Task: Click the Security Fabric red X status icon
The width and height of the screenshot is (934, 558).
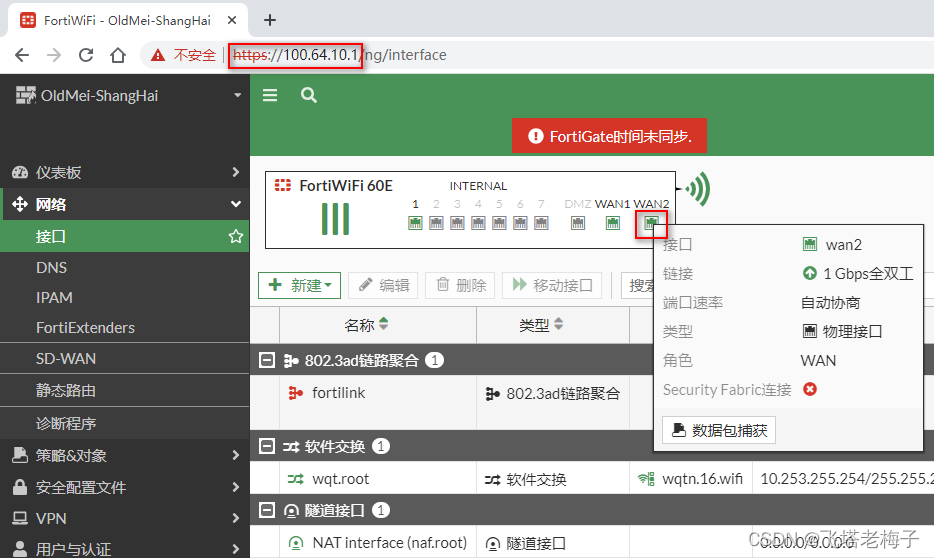Action: [x=810, y=389]
